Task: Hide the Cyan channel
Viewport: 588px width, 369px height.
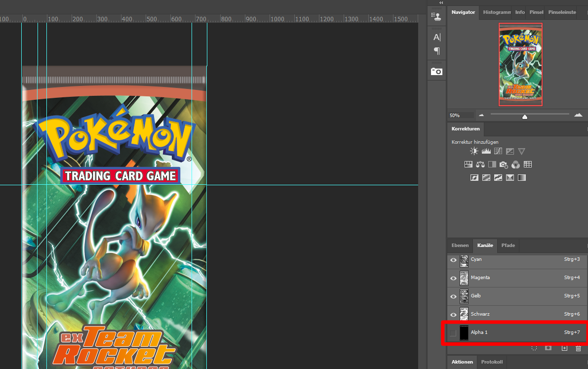Action: 453,260
